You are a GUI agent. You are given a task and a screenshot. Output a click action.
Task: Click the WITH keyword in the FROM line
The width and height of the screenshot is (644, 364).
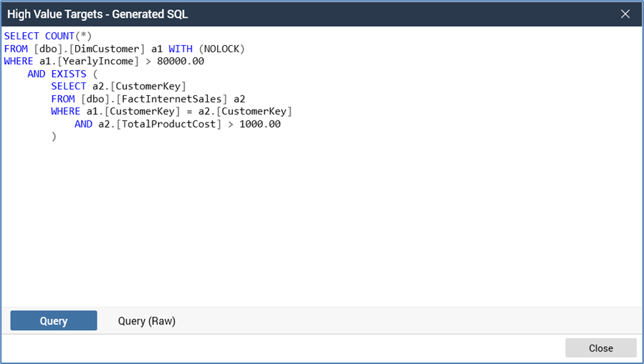point(180,49)
